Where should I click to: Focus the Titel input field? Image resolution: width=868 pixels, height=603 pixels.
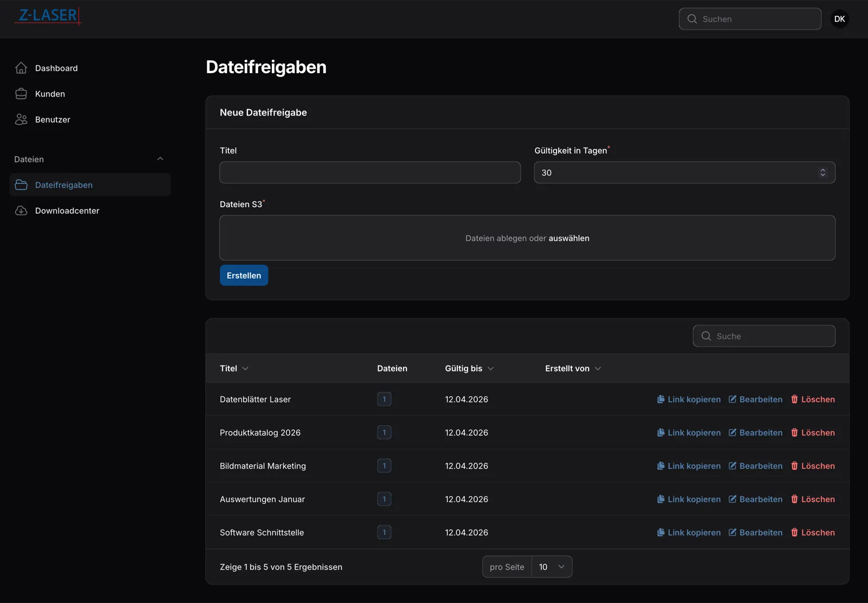tap(370, 172)
